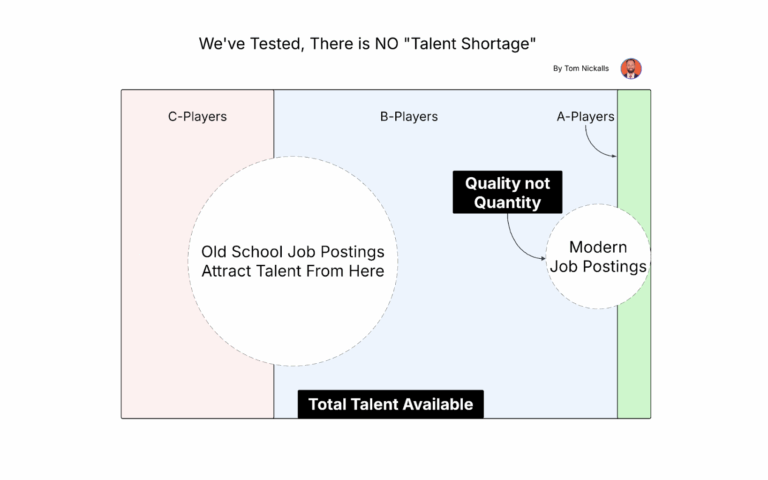
Task: Click "We've Tested" in the title
Action: click(240, 44)
